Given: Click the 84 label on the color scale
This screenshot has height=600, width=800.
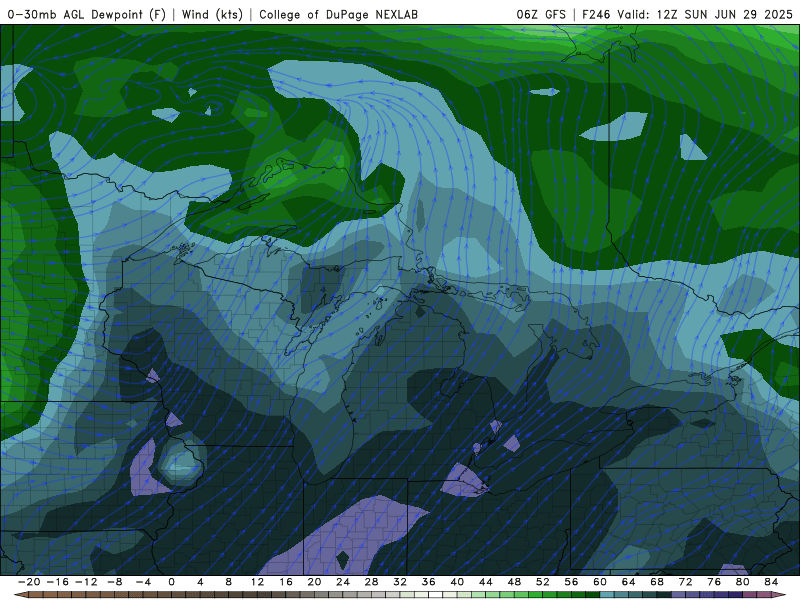Looking at the screenshot, I should point(771,582).
